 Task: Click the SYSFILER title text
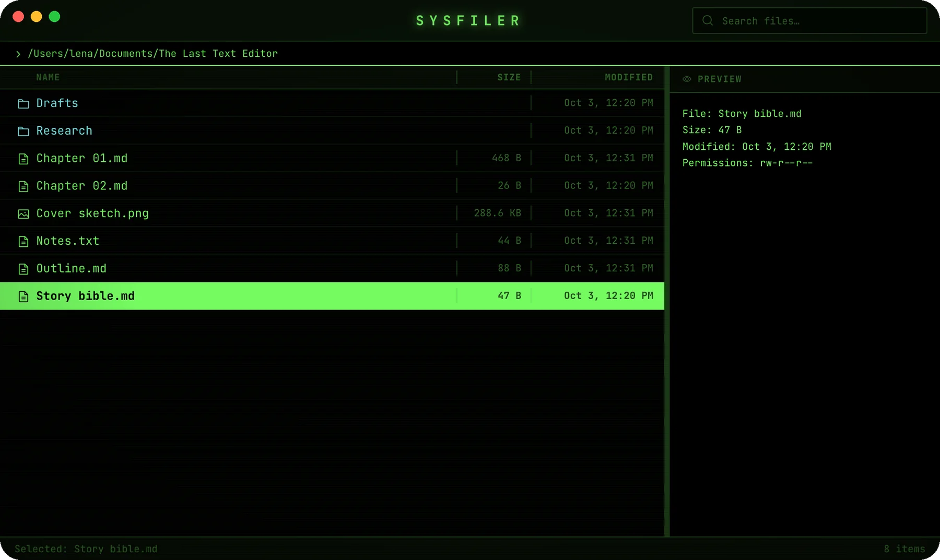468,21
